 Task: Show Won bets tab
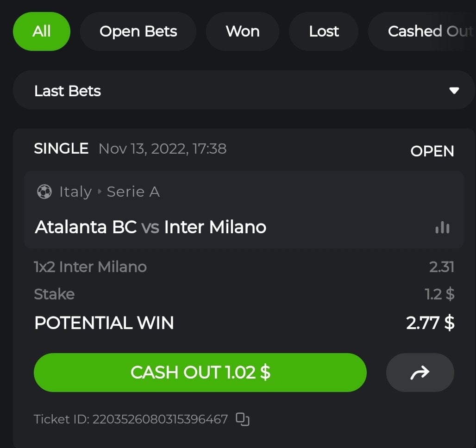click(243, 31)
